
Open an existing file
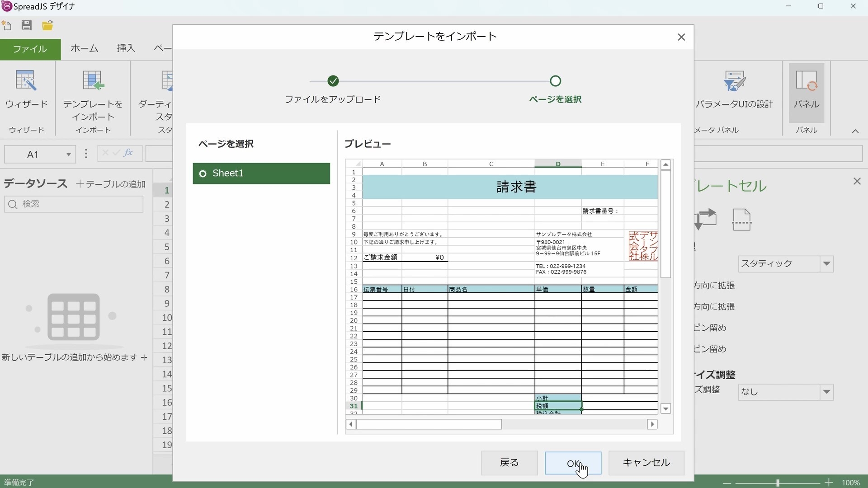(x=47, y=26)
